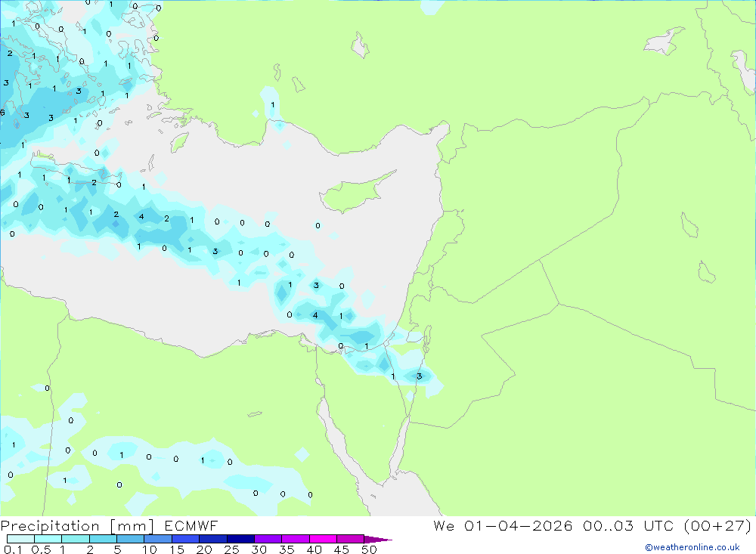Click the island of Rhodes on the map
Viewport: 756px width, 554px height.
click(x=179, y=142)
